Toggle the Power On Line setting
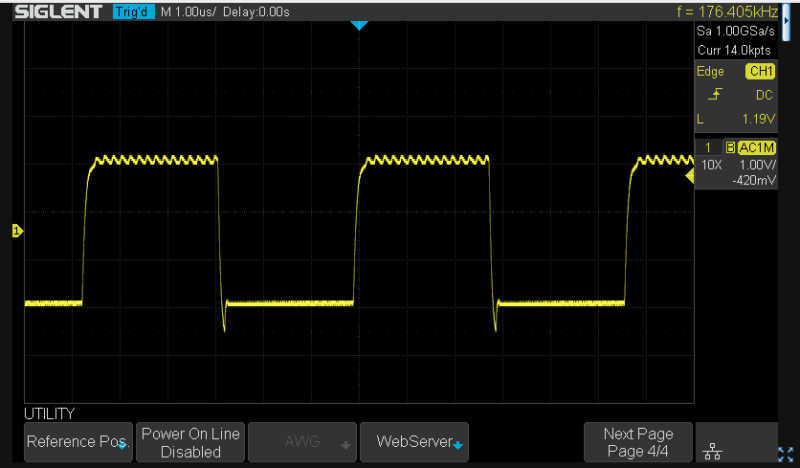This screenshot has height=468, width=800. pos(190,442)
